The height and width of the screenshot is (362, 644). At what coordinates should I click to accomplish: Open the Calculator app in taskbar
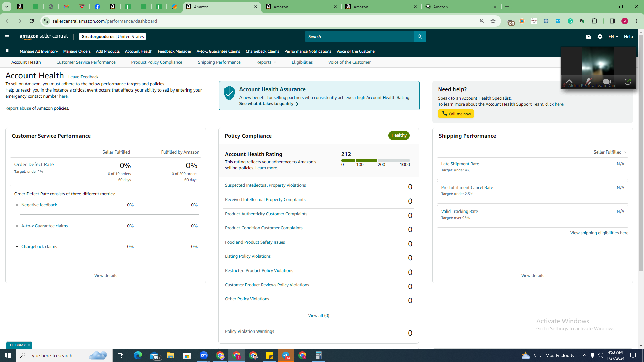coord(319,355)
